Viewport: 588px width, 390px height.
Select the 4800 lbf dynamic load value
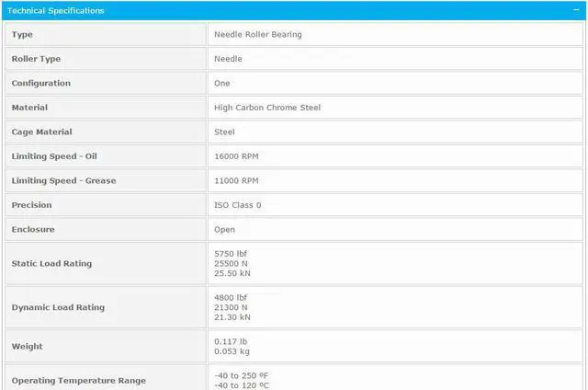[x=231, y=298]
